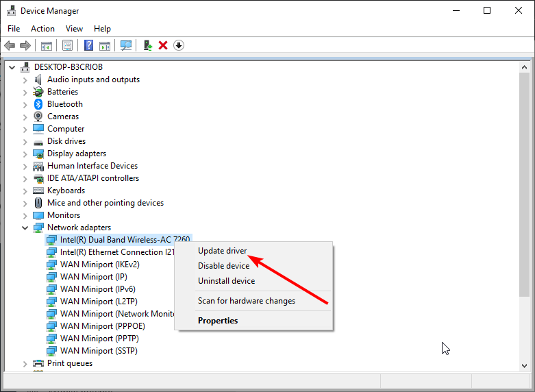Click the Disk drives icon
Viewport: 535px width, 392px height.
pos(38,142)
